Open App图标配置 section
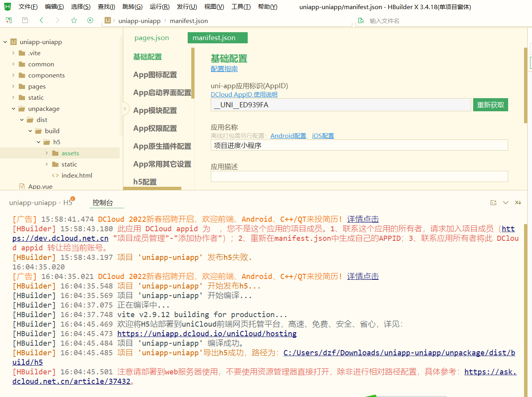Viewport: 532px width, 397px height. click(155, 75)
